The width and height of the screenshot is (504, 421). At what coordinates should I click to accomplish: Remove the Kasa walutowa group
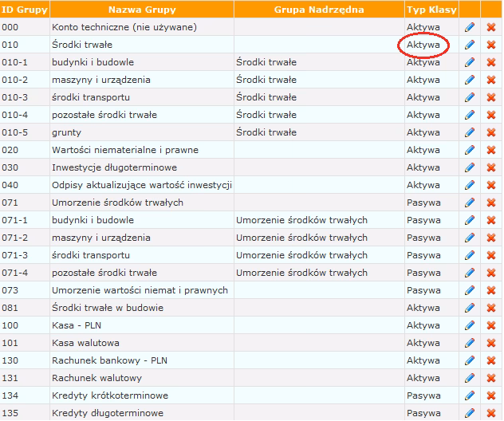[491, 343]
